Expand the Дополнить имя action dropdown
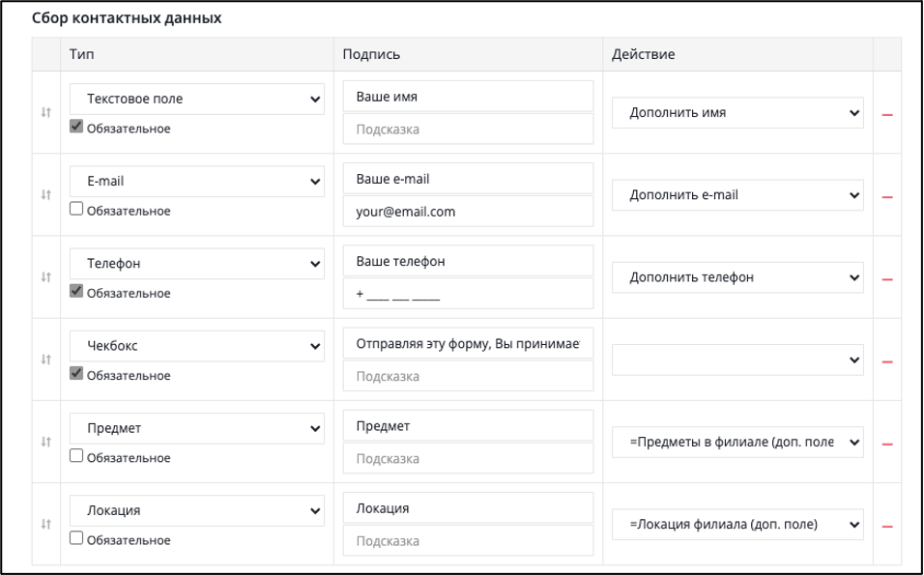This screenshot has width=924, height=575. click(737, 112)
